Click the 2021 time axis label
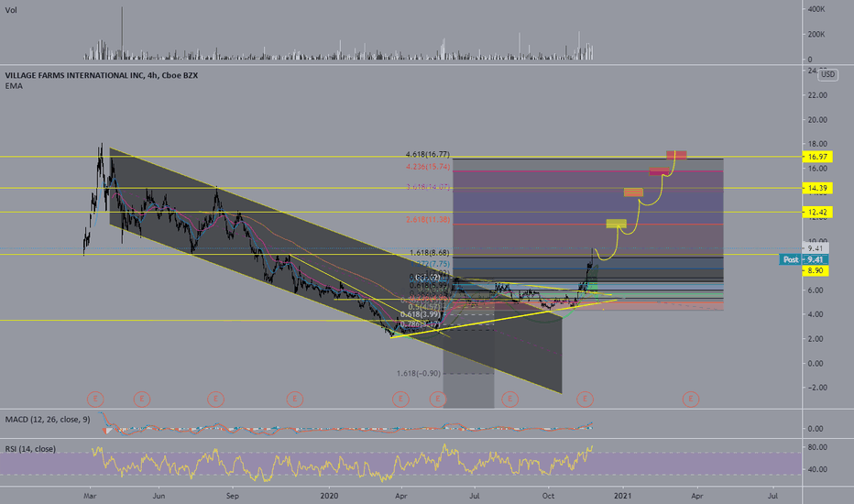 click(622, 496)
